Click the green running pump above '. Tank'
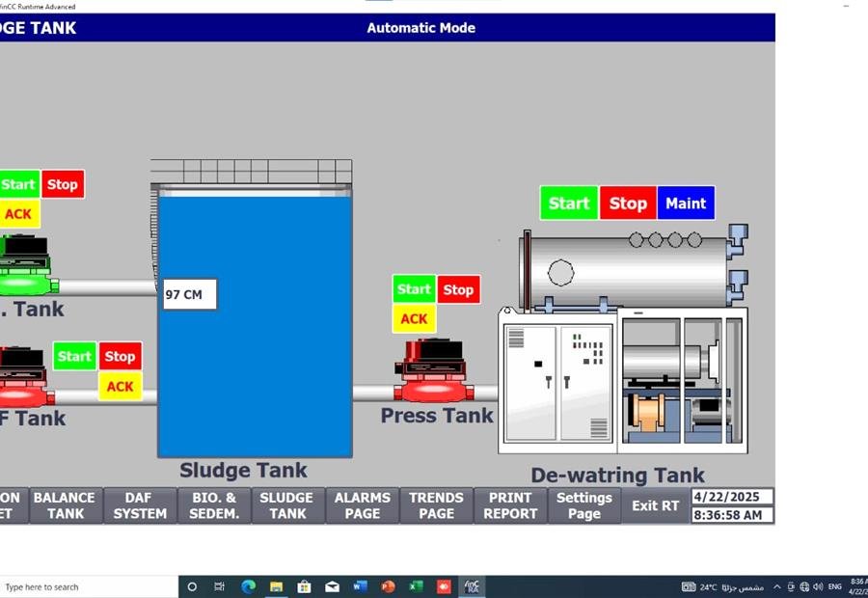 [x=27, y=264]
